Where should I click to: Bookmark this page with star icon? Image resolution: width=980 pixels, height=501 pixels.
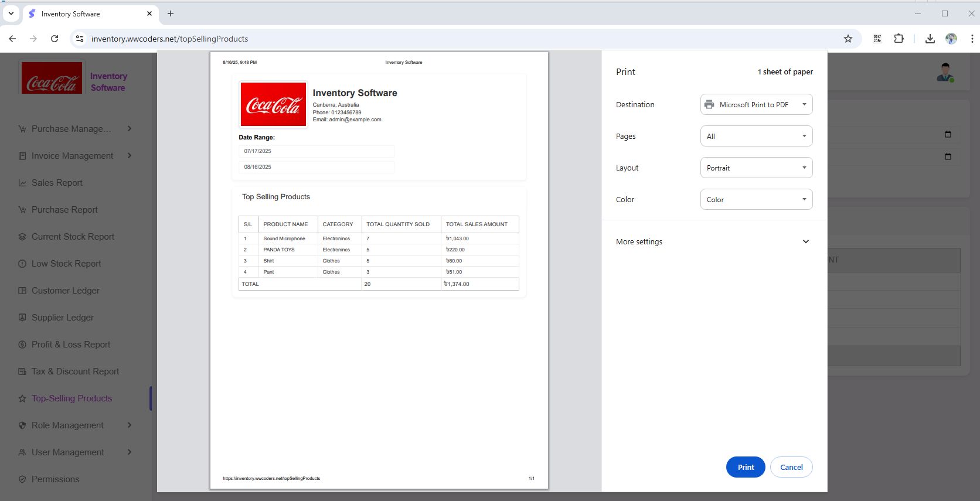[x=848, y=39]
